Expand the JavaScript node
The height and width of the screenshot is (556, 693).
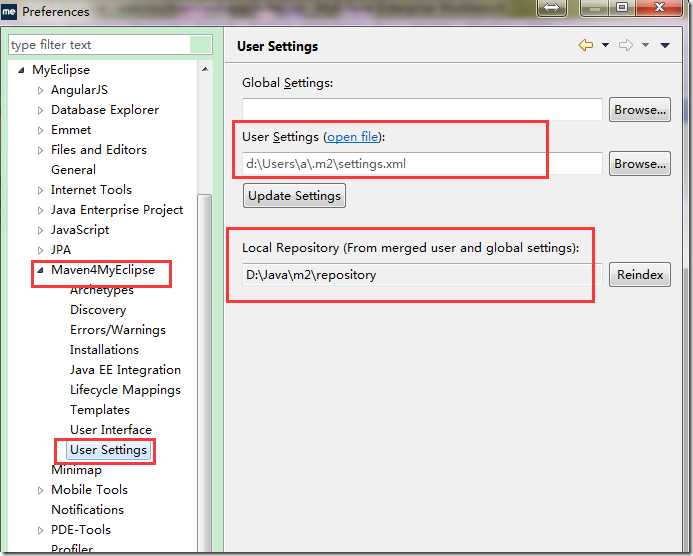point(40,230)
